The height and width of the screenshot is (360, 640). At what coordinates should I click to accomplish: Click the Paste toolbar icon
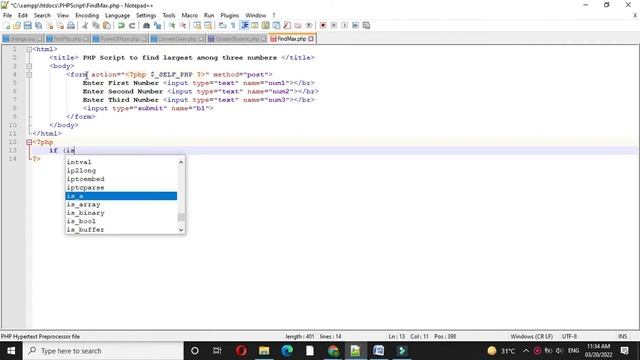(107, 25)
